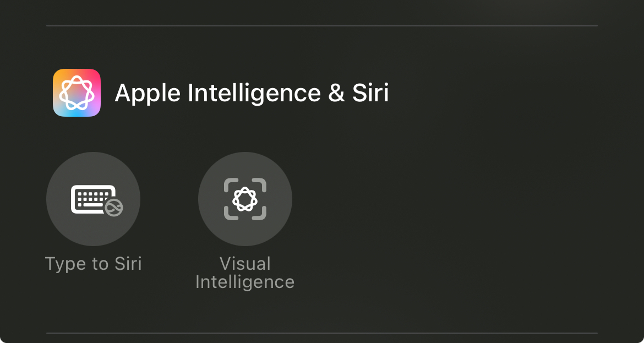
Task: Select the "Apple Intelligence & Siri" section heading
Action: (x=252, y=93)
